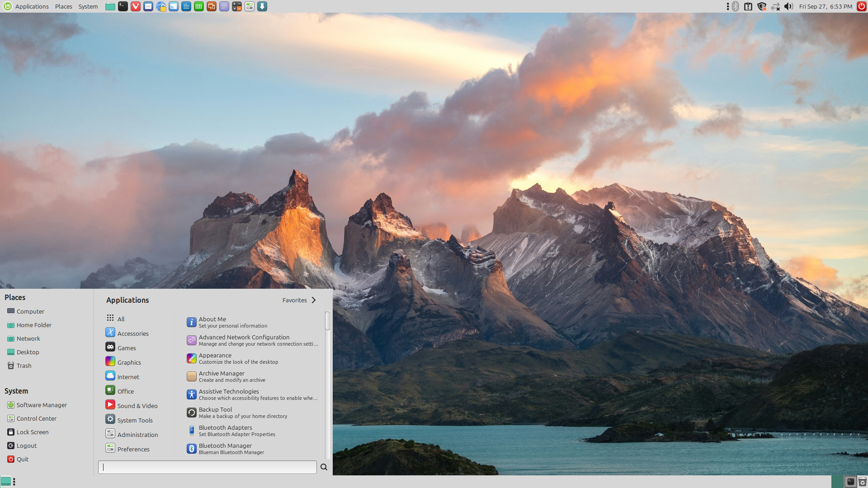Click the volume speaker tray icon
Image resolution: width=868 pixels, height=488 pixels.
tap(788, 6)
